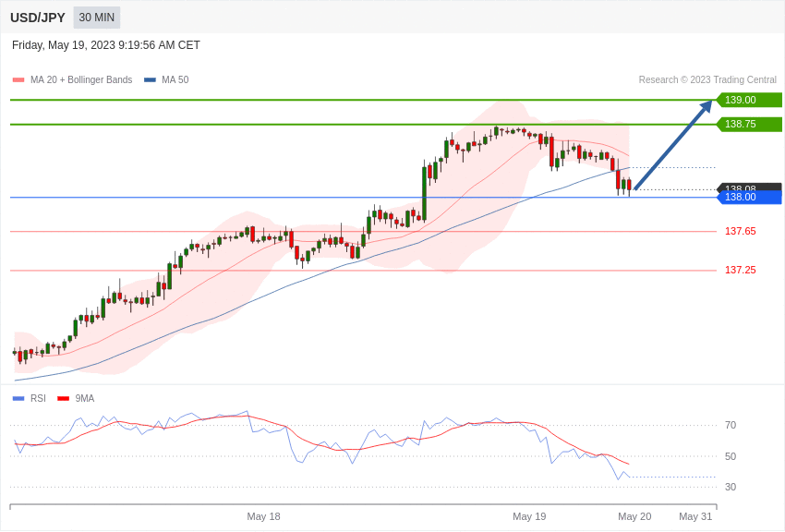The height and width of the screenshot is (532, 785).
Task: Click the RSI 30 level label
Action: point(731,488)
